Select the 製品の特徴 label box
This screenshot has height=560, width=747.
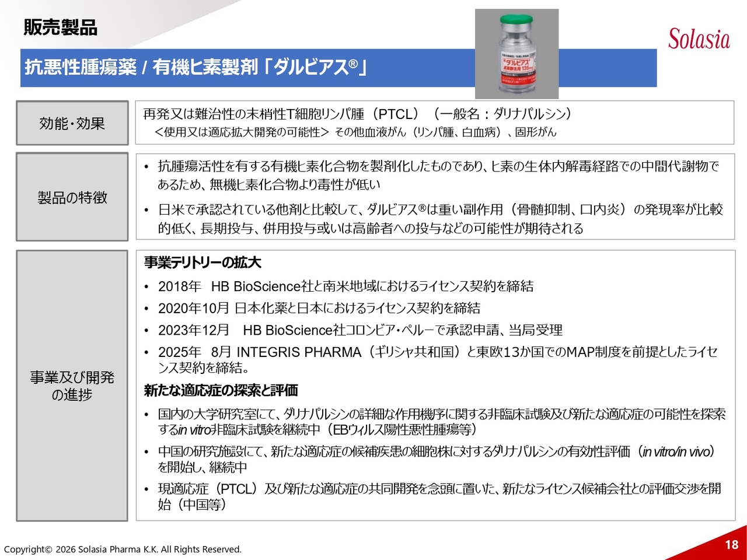pyautogui.click(x=72, y=197)
